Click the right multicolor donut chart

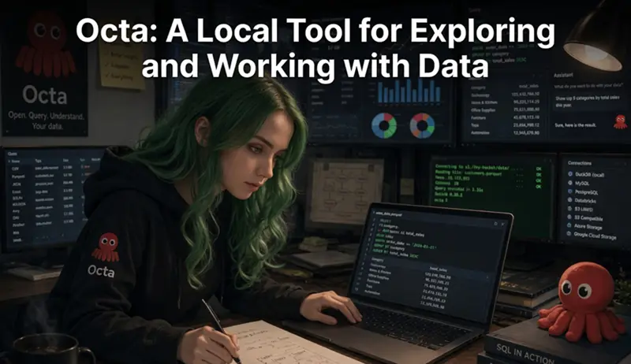(422, 125)
